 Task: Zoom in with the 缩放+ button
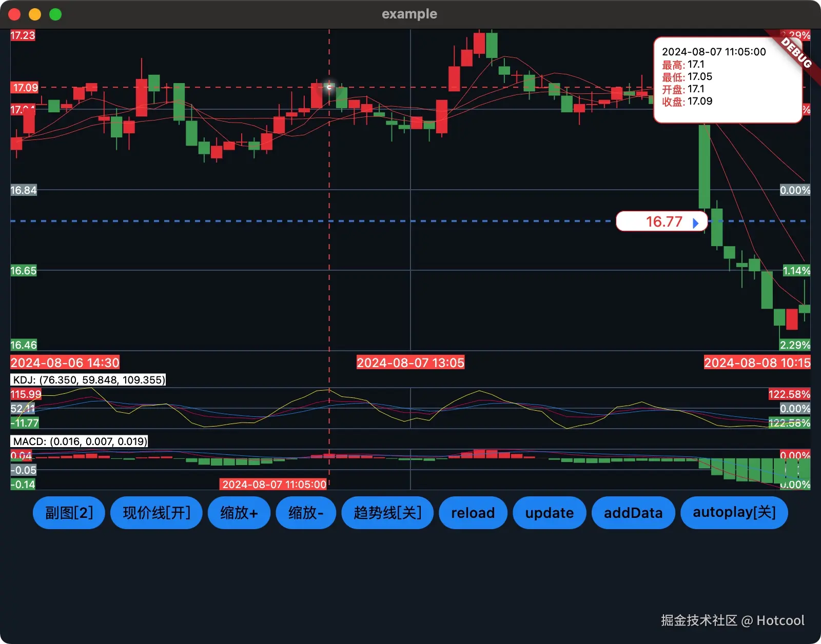click(239, 512)
